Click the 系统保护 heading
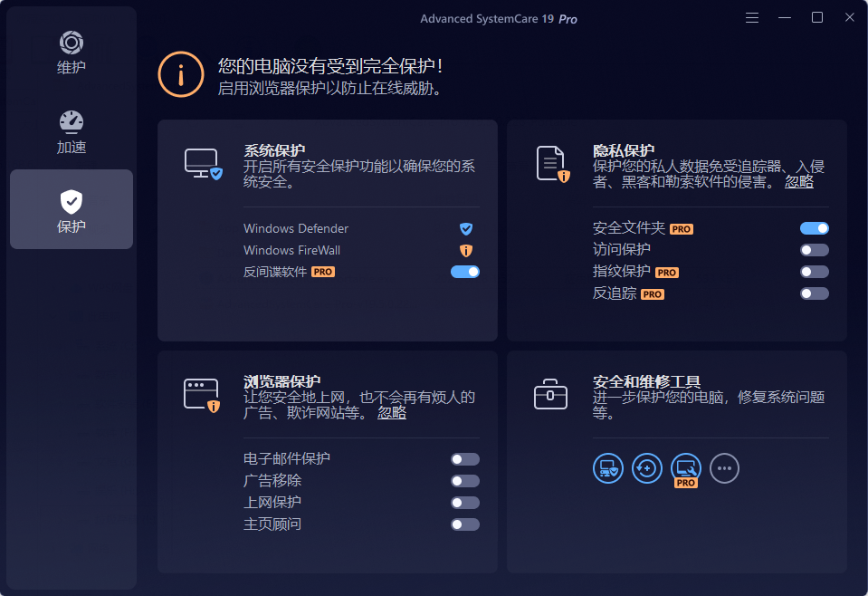This screenshot has width=868, height=596. point(274,150)
